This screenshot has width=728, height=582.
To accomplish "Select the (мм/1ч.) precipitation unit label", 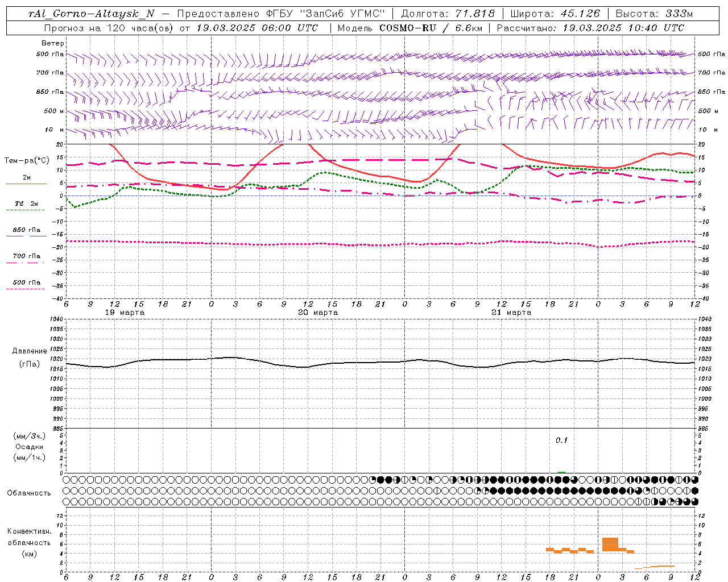I will tap(30, 458).
